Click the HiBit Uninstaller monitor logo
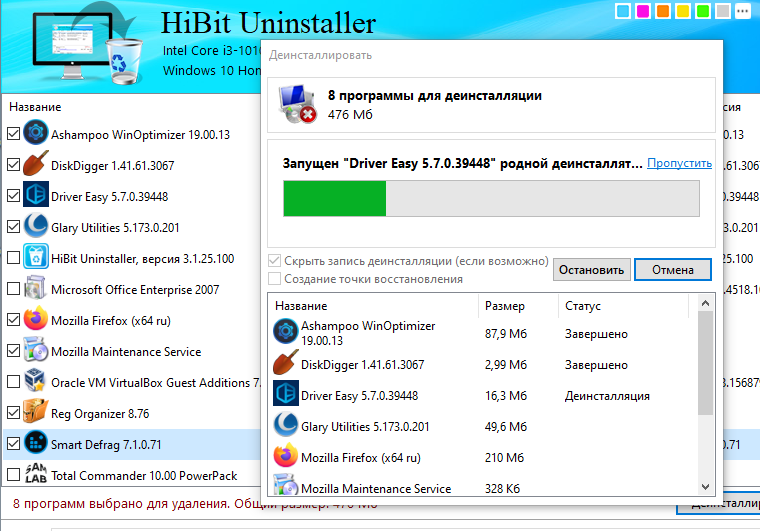Image resolution: width=760 pixels, height=531 pixels. tap(87, 46)
